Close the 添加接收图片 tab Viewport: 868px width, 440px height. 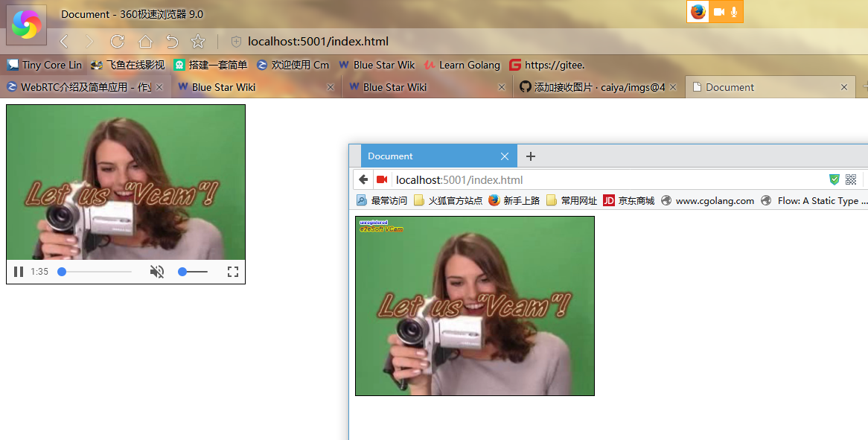coord(673,87)
